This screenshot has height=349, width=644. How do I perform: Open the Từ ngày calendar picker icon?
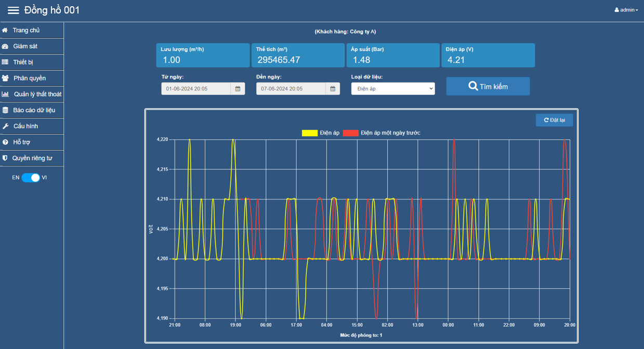coord(238,89)
